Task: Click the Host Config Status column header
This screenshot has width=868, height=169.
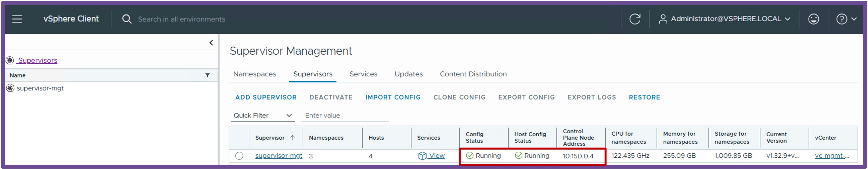Action: pos(530,138)
